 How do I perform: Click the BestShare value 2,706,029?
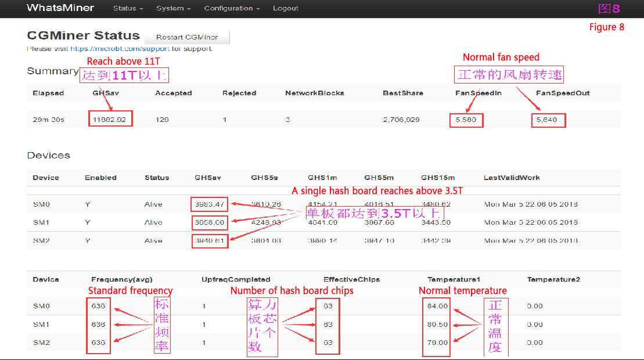[x=401, y=120]
